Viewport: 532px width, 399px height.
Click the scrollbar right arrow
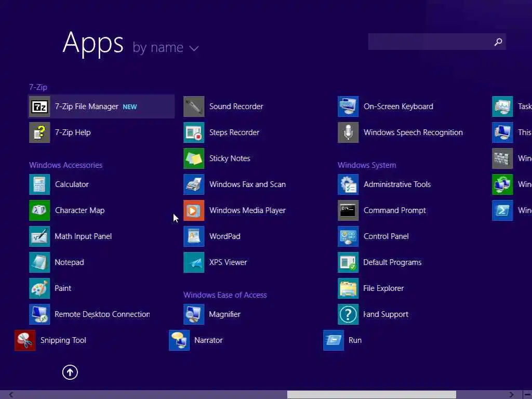coord(512,395)
